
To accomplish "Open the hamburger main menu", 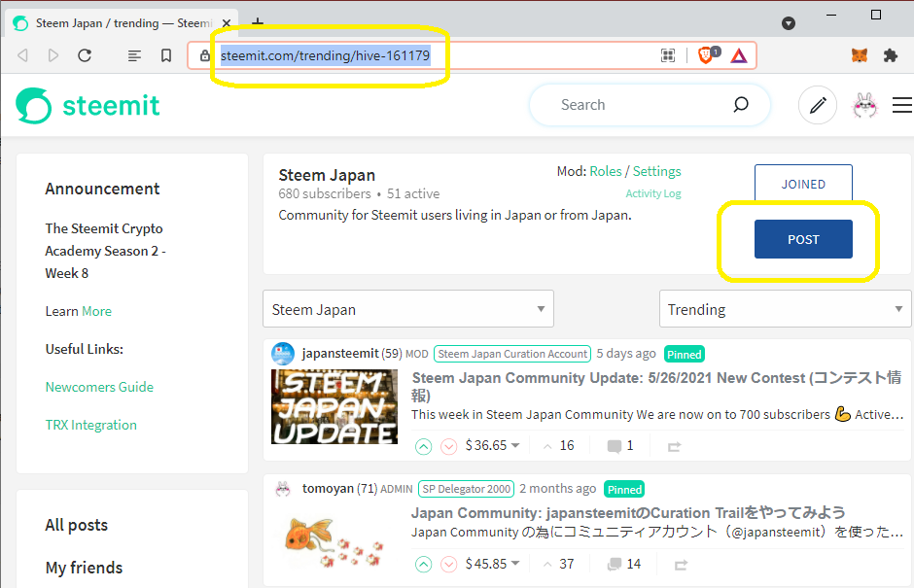I will tap(901, 105).
